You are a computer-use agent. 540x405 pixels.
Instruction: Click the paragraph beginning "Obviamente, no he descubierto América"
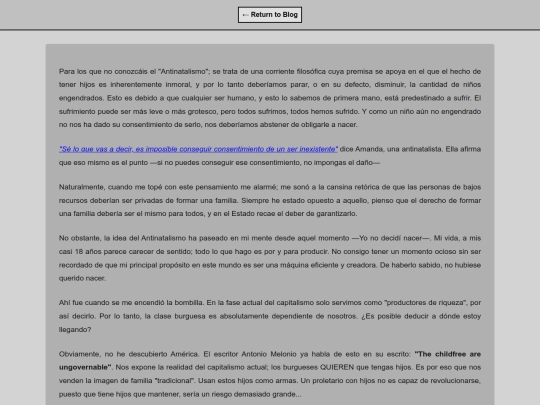[270, 374]
